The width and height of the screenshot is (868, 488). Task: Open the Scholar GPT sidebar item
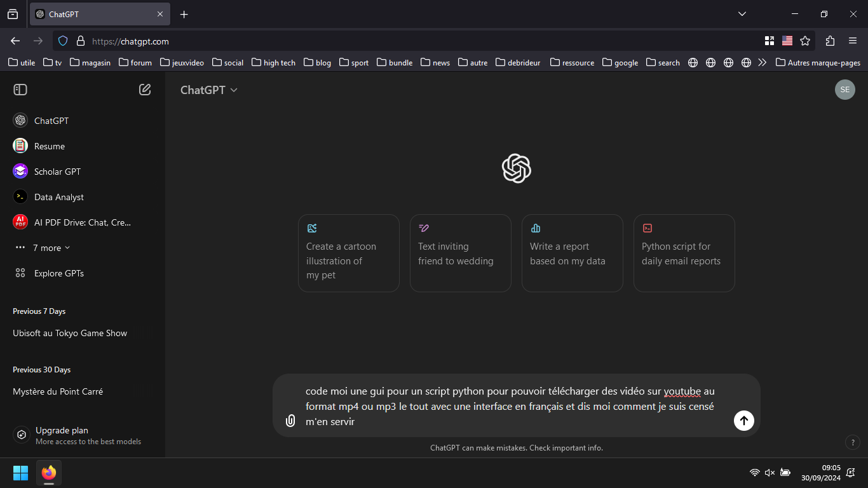click(57, 172)
